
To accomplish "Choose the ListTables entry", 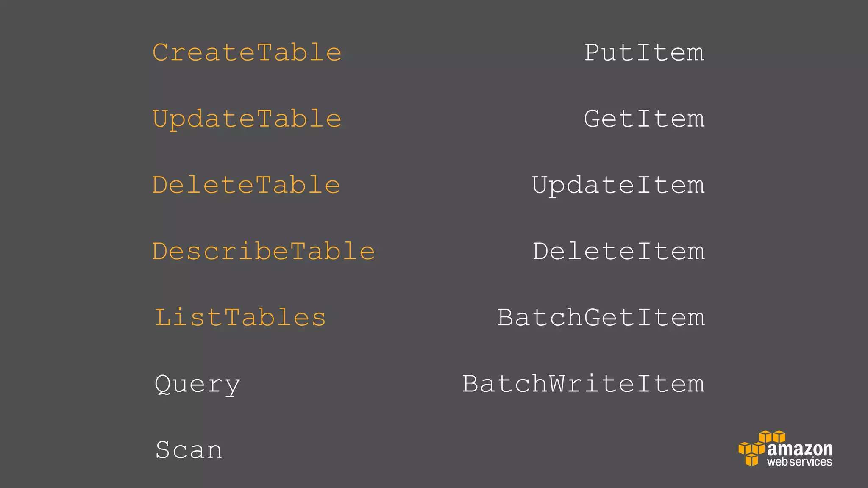I will tap(240, 318).
